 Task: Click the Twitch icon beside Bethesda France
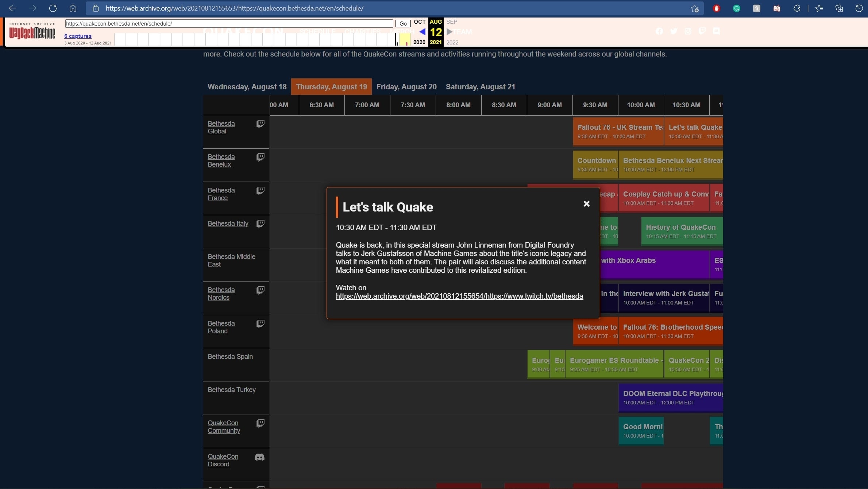[260, 191]
